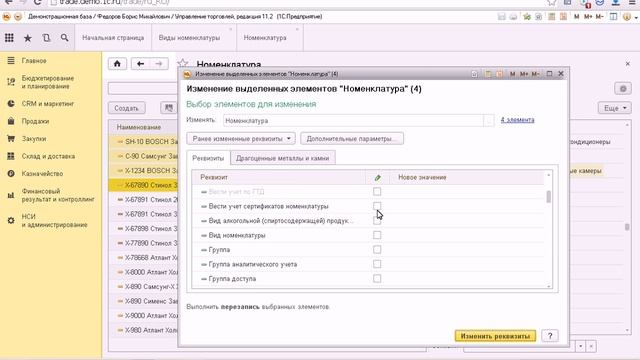
Task: Go to the home page icon
Action: (x=117, y=64)
